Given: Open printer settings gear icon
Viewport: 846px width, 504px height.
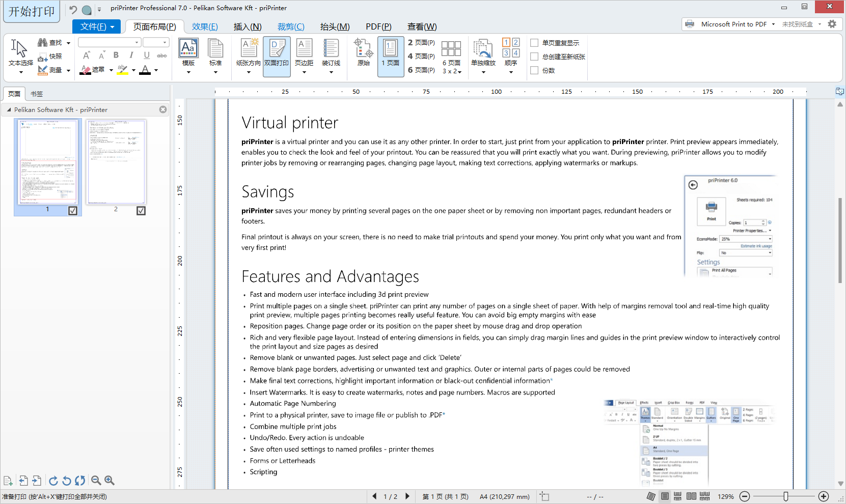Looking at the screenshot, I should click(x=832, y=24).
